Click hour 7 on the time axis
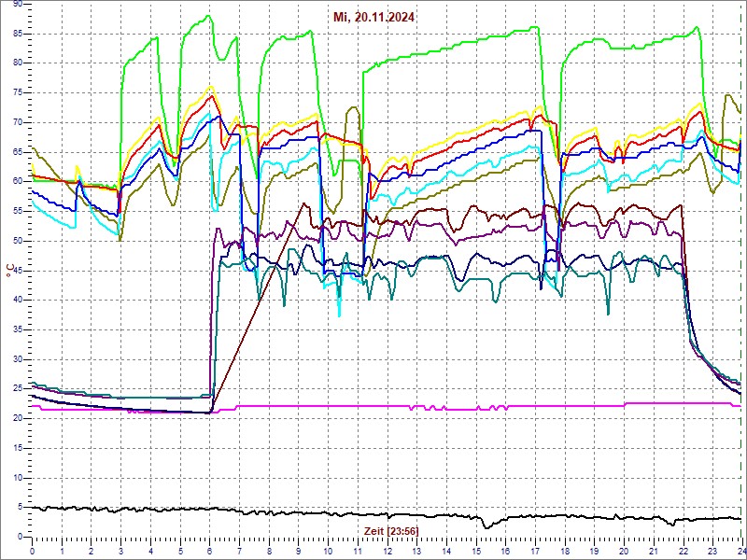 click(240, 551)
